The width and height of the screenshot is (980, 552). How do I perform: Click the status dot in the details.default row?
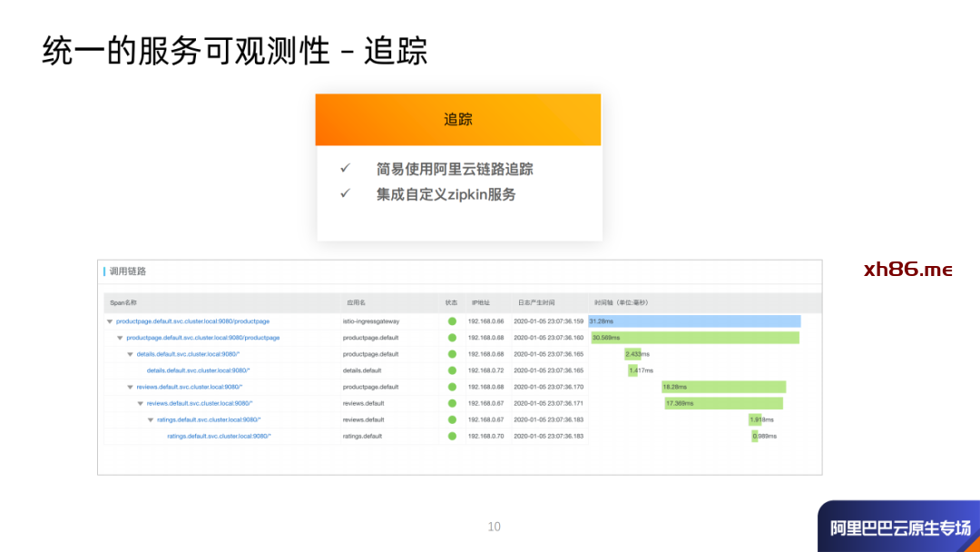(452, 370)
